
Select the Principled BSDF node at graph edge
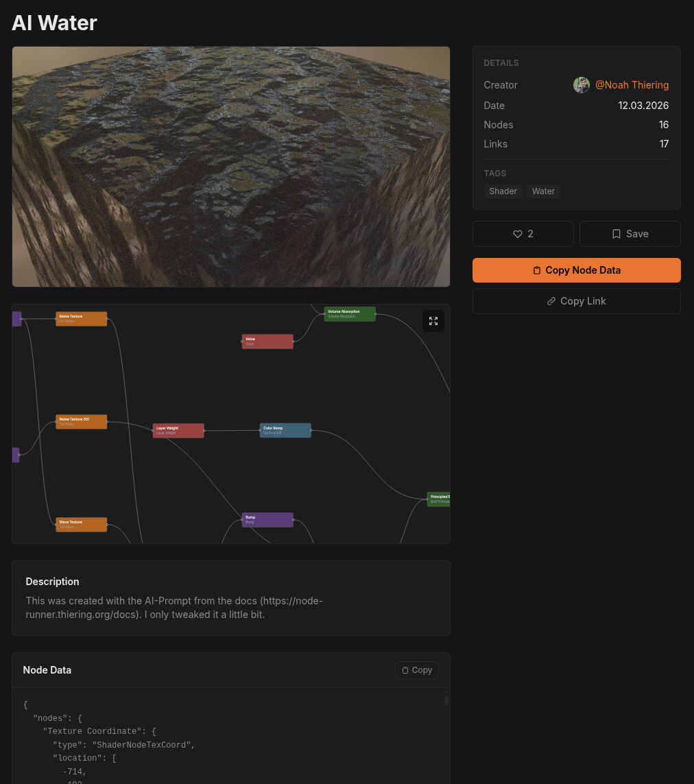click(438, 499)
